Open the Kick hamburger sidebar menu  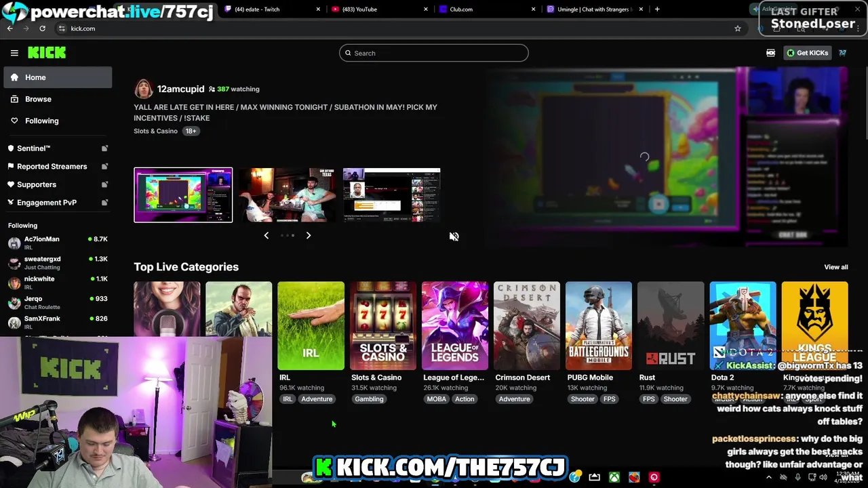(x=14, y=53)
